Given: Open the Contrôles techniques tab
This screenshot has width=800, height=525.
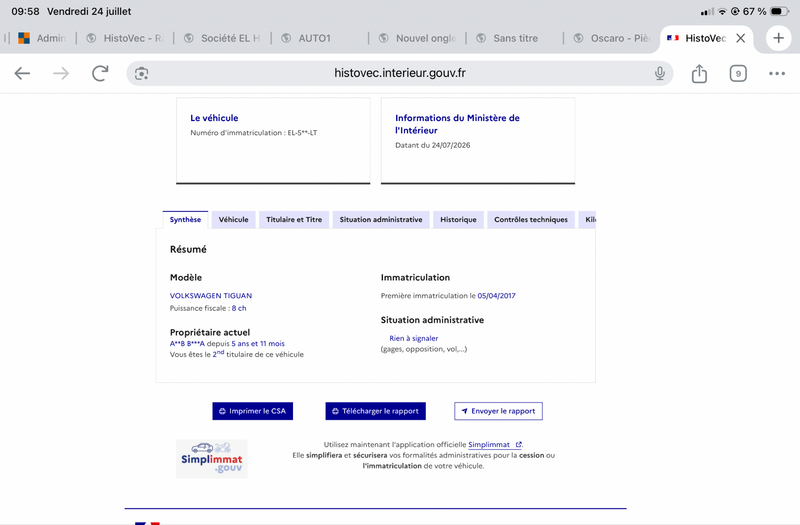Looking at the screenshot, I should 531,219.
